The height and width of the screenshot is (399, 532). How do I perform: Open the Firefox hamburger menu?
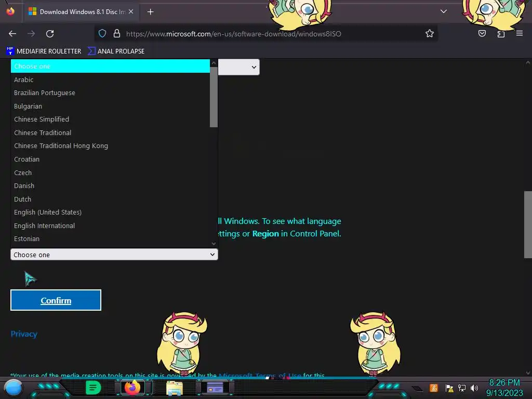(x=520, y=34)
